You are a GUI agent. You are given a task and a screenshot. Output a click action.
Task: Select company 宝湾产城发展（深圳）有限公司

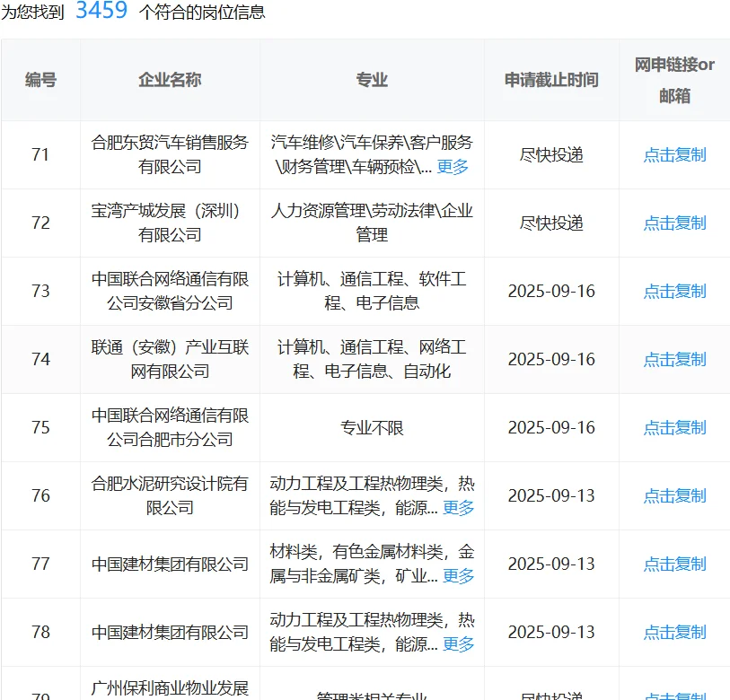click(170, 223)
